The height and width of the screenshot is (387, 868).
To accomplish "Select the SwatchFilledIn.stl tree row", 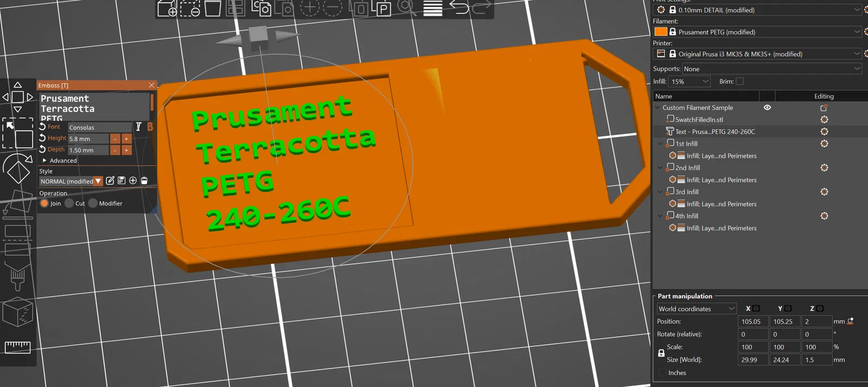I will tap(759, 119).
